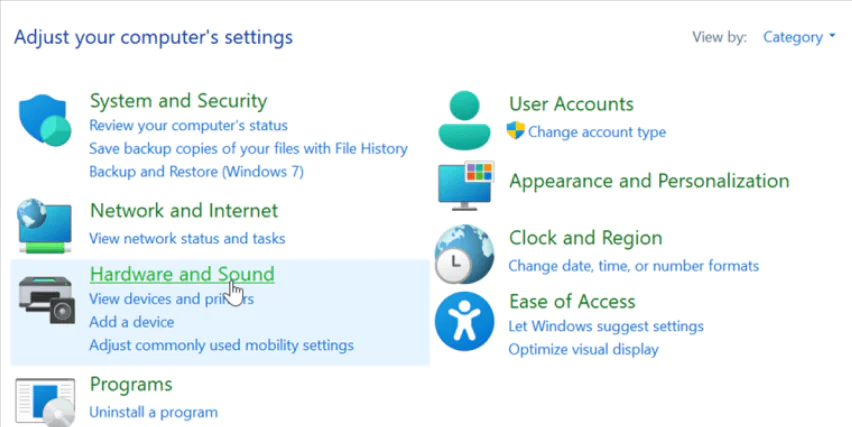
Task: Select Backup and Restore (Windows 7)
Action: (x=196, y=171)
